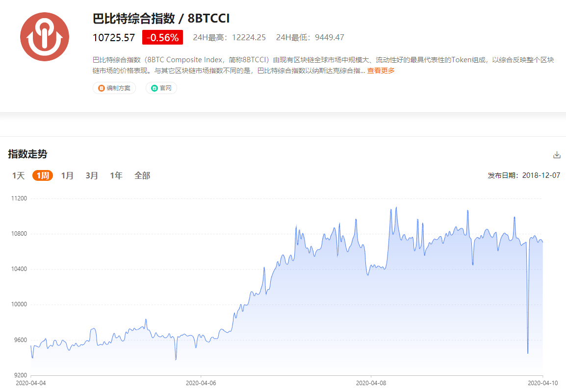Switch chart to 3月 range
Screen dimensions: 566x392
pos(92,175)
